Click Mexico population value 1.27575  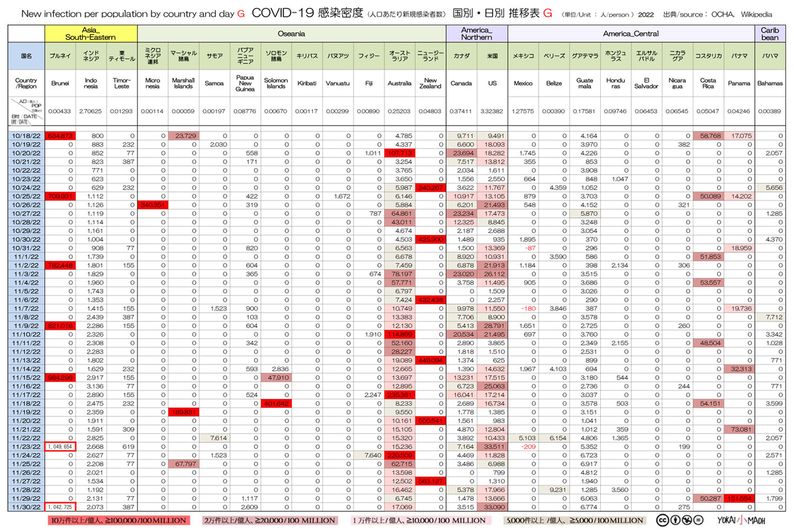523,112
